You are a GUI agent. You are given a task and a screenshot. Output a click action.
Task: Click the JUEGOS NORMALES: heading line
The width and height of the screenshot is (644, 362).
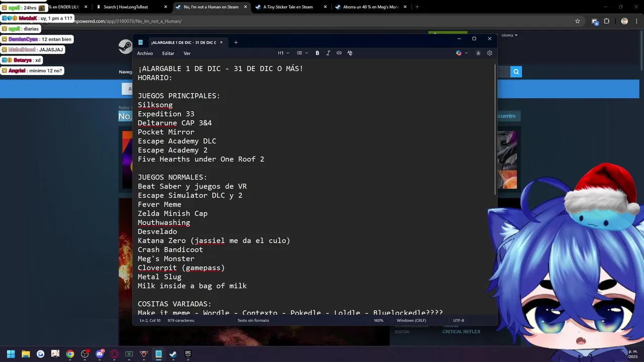click(x=173, y=177)
